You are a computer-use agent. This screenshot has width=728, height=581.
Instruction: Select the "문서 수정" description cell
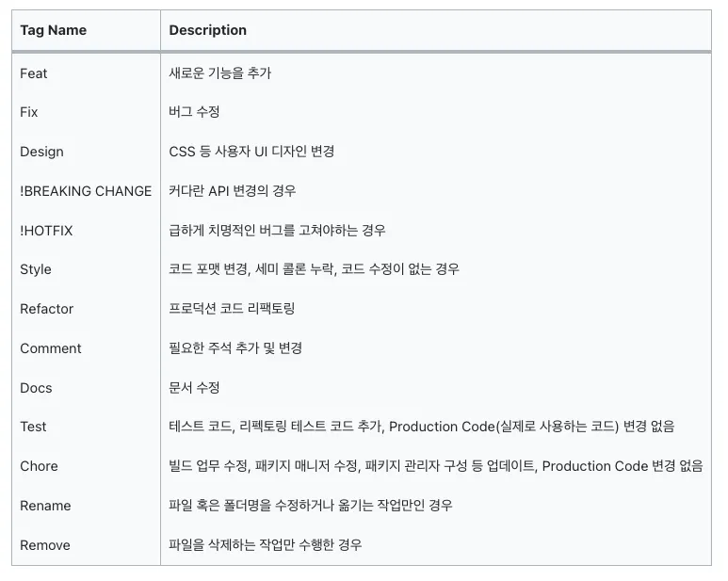click(x=194, y=388)
